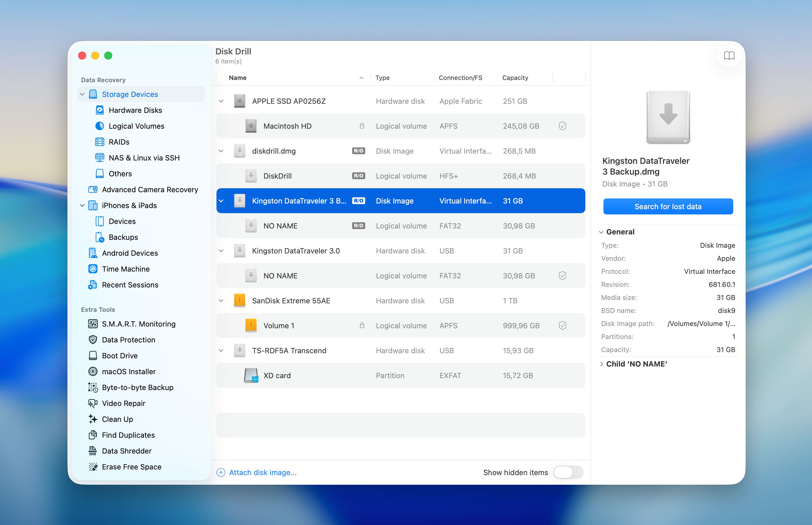This screenshot has width=812, height=525.
Task: Select the DiskDrill HFS+ volume row
Action: pos(401,176)
